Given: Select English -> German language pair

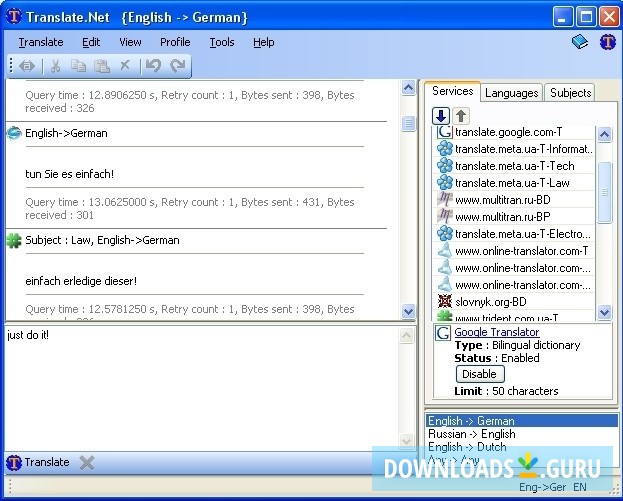Looking at the screenshot, I should tap(522, 421).
